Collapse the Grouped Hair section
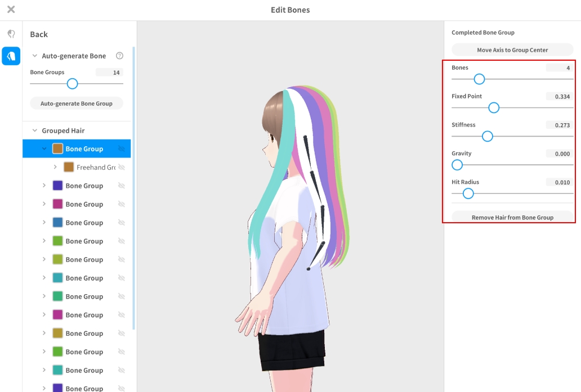The height and width of the screenshot is (392, 581). (x=35, y=130)
